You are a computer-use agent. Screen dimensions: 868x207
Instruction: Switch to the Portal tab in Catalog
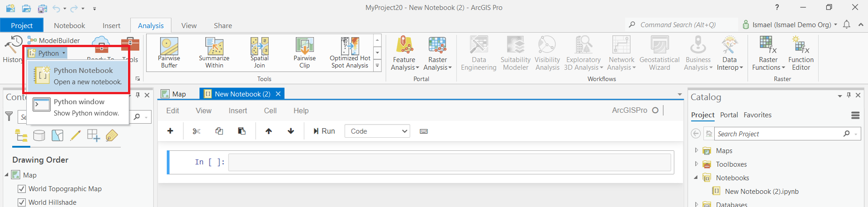(x=729, y=115)
